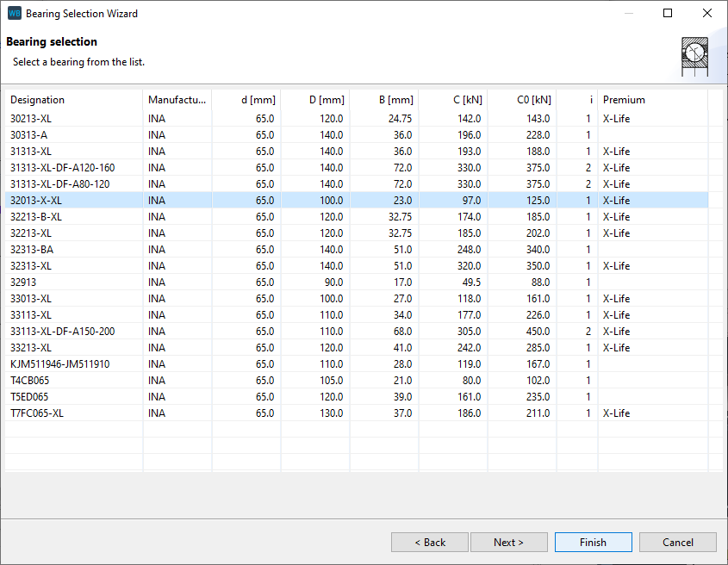Click the bearing diagram icon in header
Image resolution: width=728 pixels, height=565 pixels.
[694, 52]
